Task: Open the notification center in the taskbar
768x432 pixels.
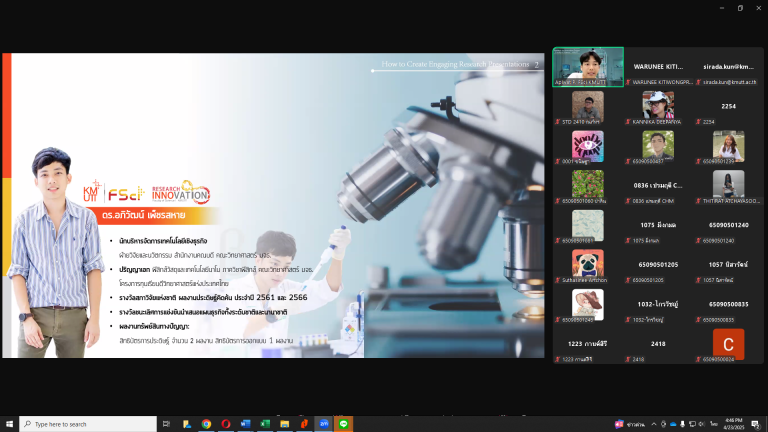Action: (x=755, y=424)
